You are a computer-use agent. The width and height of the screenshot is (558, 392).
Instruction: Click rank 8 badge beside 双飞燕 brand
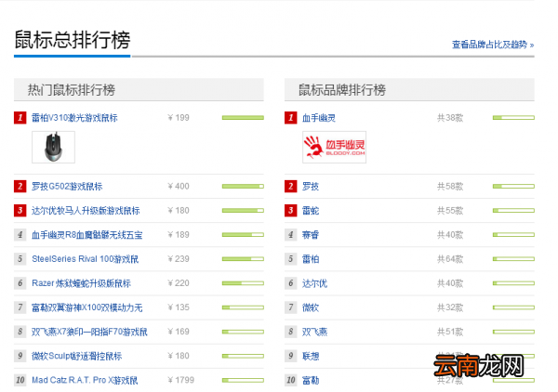291,332
